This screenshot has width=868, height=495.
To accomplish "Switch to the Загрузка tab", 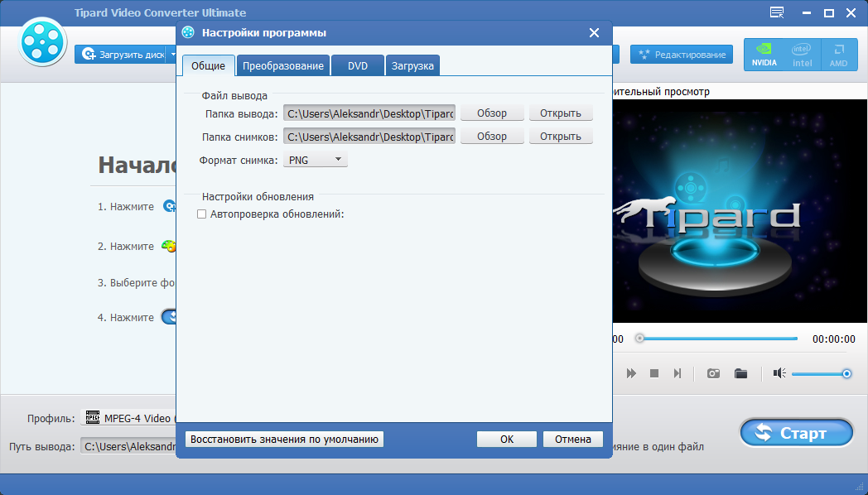I will [412, 66].
